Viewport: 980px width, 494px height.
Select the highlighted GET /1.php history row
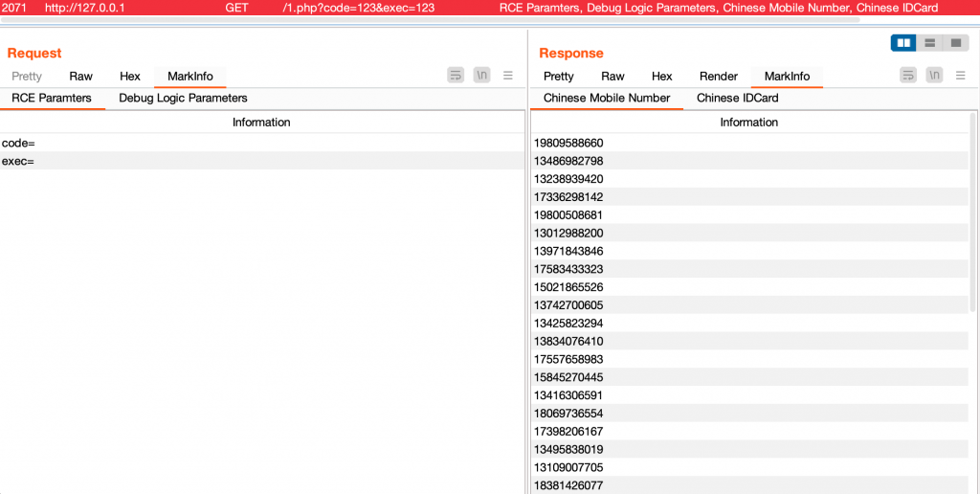(x=490, y=8)
